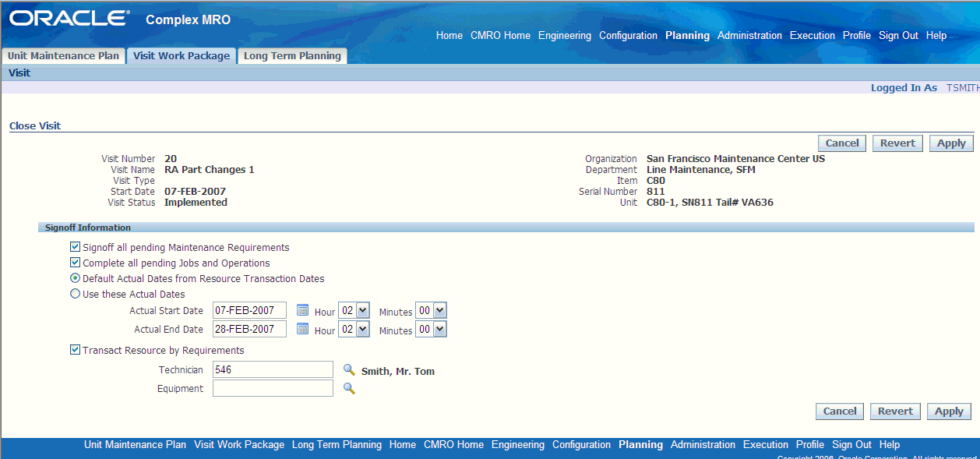Select Default Actual Dates from Resource Transaction Dates

point(76,278)
